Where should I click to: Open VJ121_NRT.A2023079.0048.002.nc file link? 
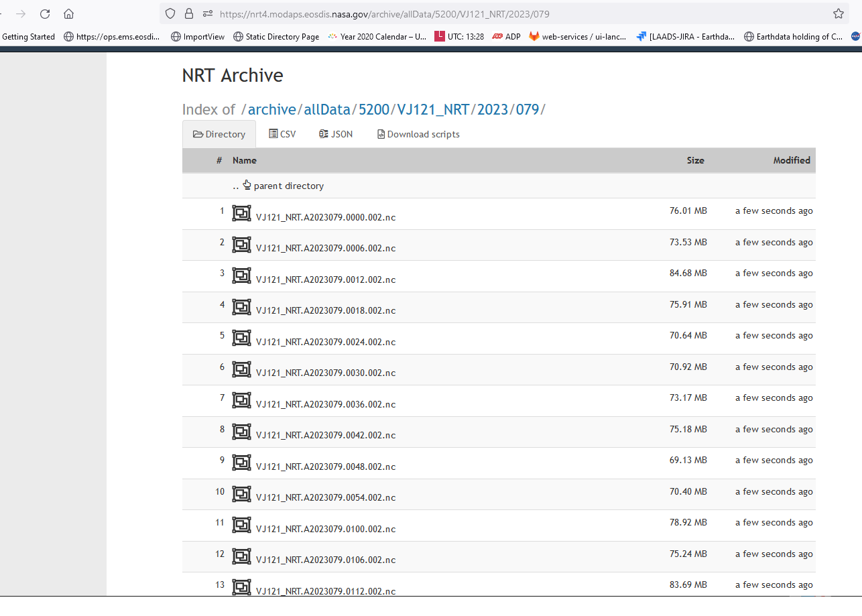(326, 467)
